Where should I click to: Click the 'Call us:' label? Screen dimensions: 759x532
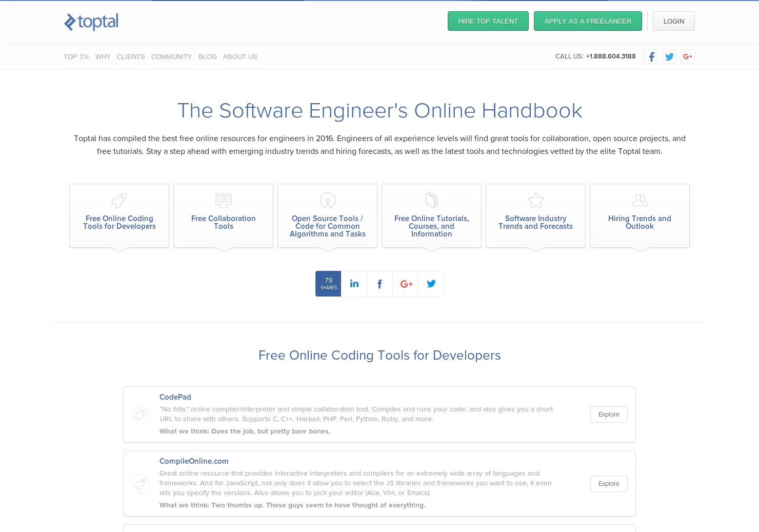click(x=569, y=56)
